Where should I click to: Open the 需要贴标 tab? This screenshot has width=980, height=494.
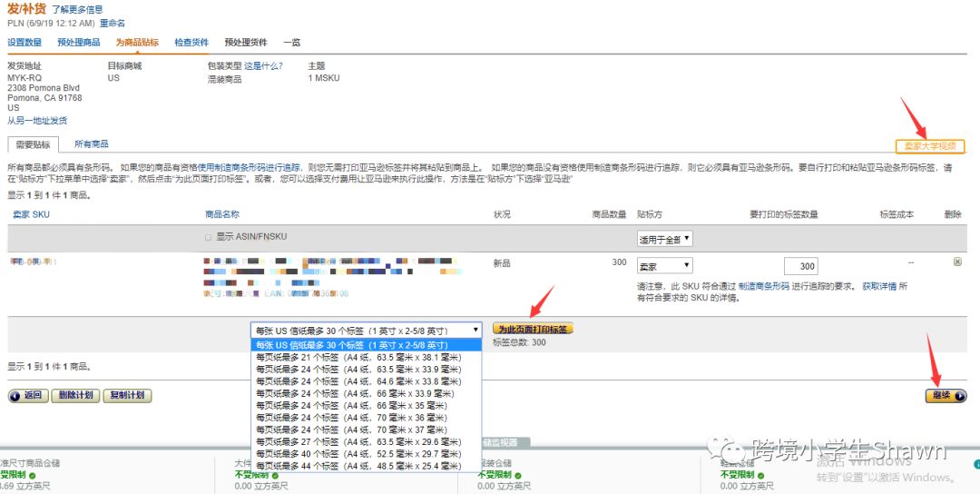tap(33, 144)
